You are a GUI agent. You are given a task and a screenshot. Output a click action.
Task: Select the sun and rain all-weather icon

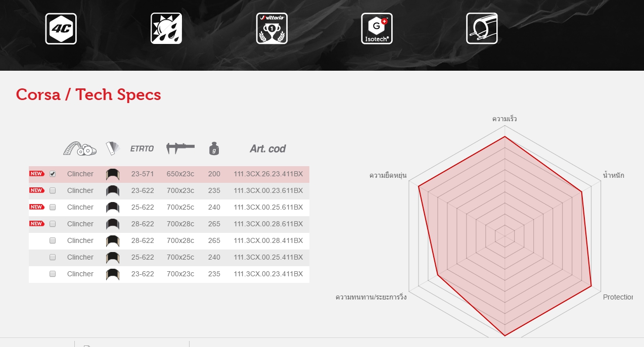point(166,29)
